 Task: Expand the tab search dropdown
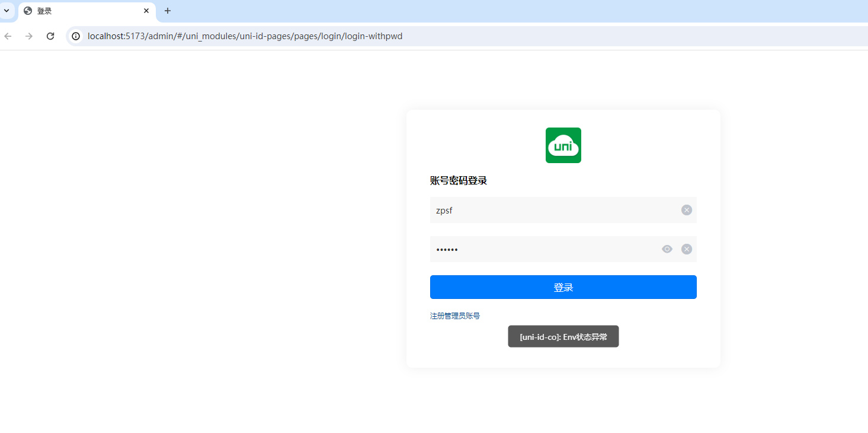coord(7,11)
